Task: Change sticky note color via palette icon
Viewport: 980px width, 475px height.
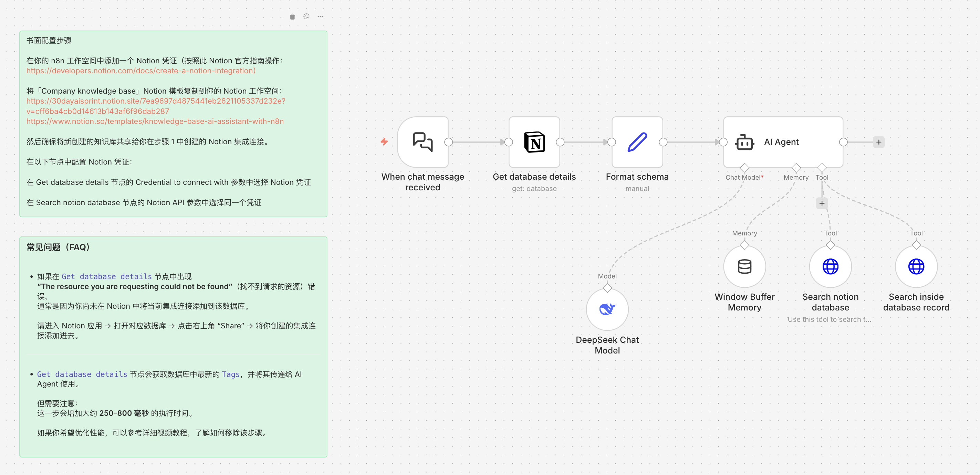Action: coord(306,17)
